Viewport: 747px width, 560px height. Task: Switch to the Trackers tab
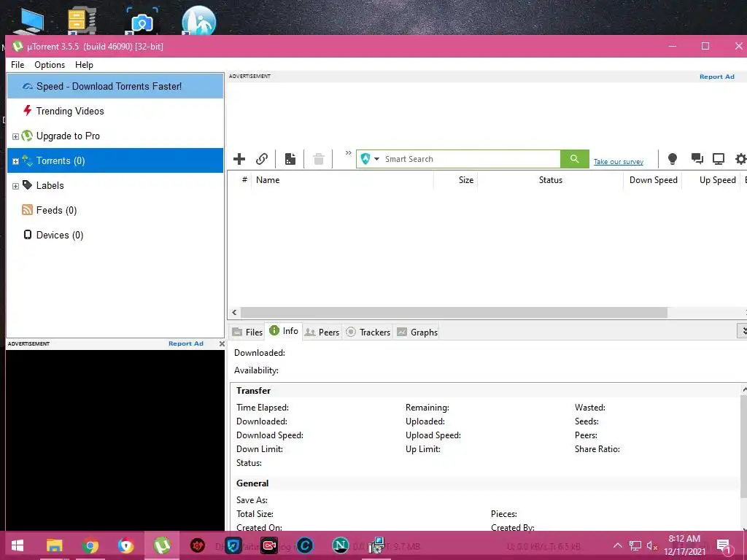pos(368,332)
